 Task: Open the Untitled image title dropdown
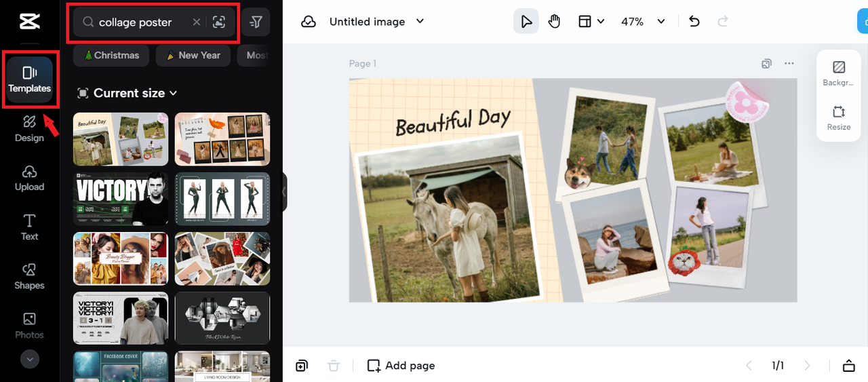(x=377, y=22)
